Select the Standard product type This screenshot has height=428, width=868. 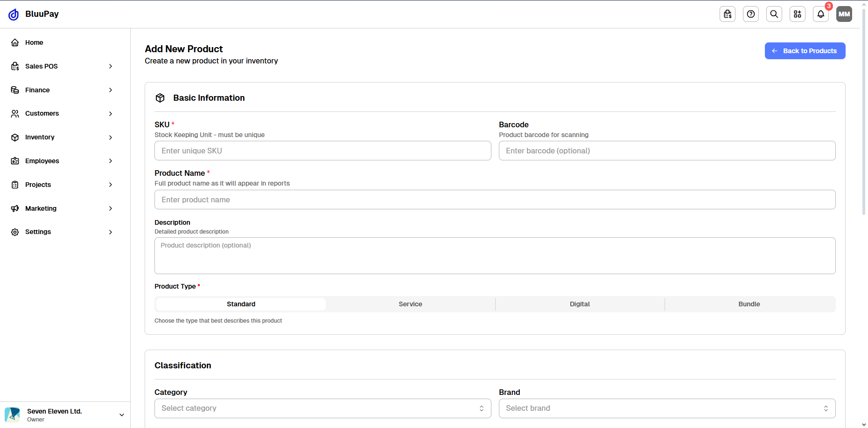(241, 304)
